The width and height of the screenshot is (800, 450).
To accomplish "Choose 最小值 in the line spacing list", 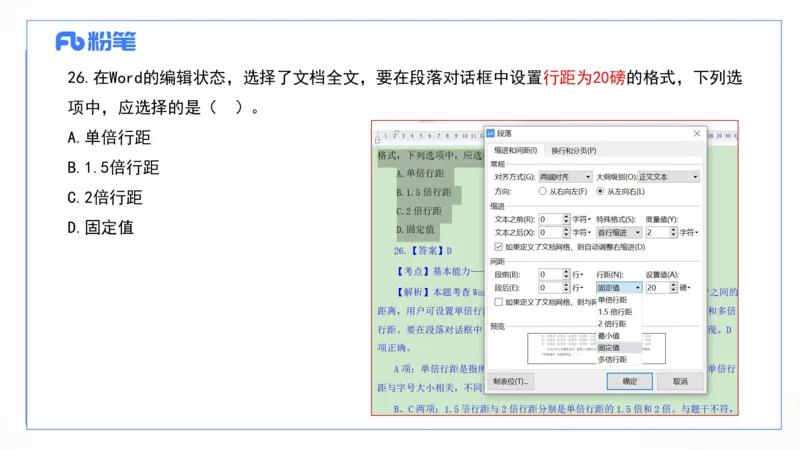I will (x=619, y=336).
